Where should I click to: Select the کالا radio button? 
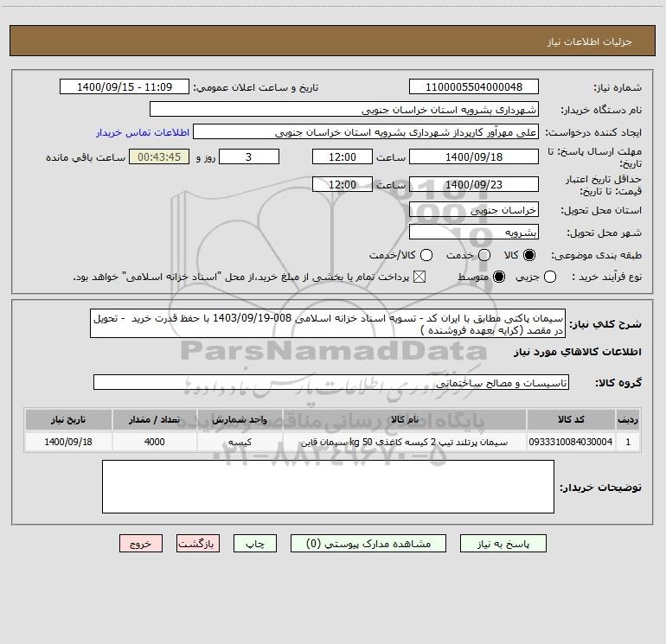click(x=529, y=255)
